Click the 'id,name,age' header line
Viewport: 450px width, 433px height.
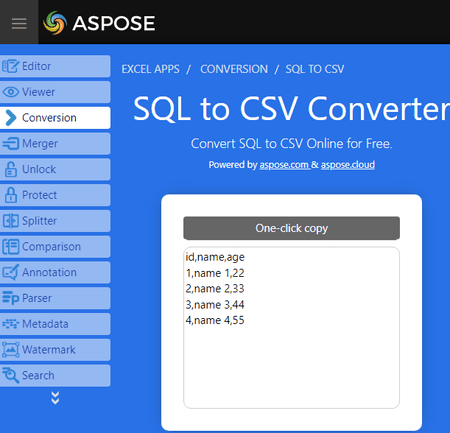(x=215, y=257)
